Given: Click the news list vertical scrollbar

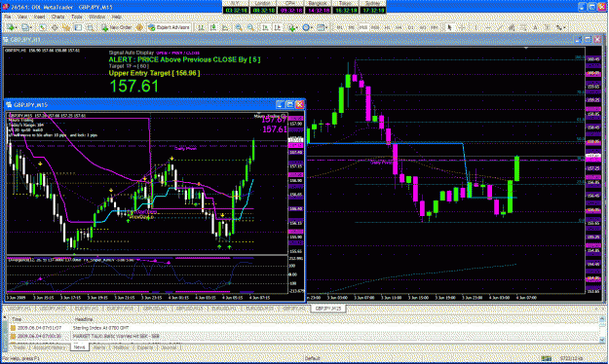Looking at the screenshot, I should pyautogui.click(x=603, y=330).
